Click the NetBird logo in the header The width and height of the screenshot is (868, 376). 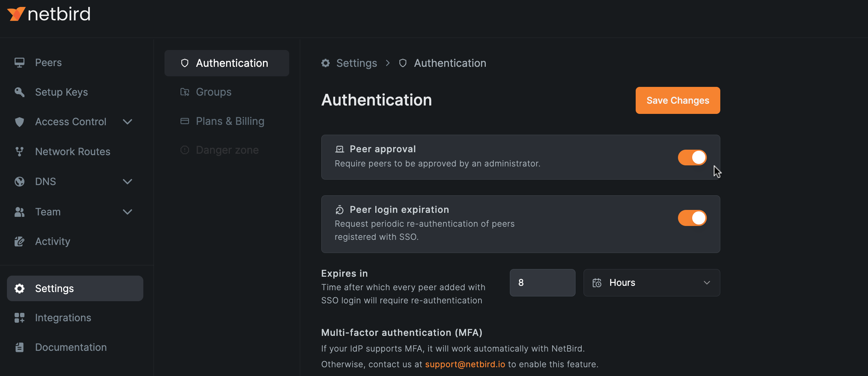[49, 14]
